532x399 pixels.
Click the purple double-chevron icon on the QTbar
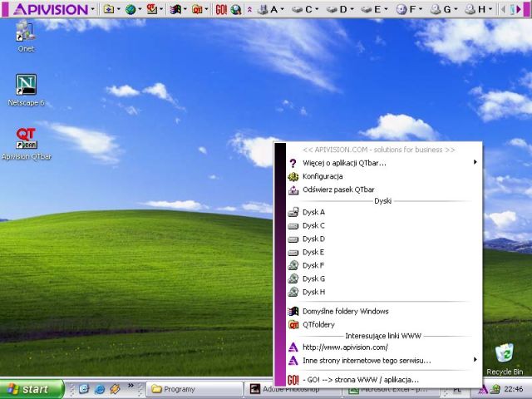coord(249,9)
